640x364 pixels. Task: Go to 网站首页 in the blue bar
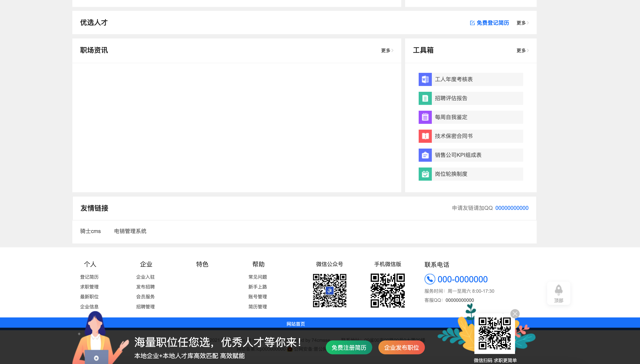(x=296, y=324)
